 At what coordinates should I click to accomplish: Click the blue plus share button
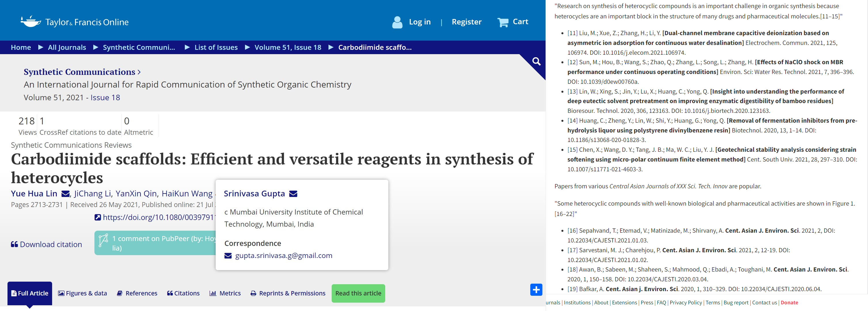pyautogui.click(x=536, y=289)
